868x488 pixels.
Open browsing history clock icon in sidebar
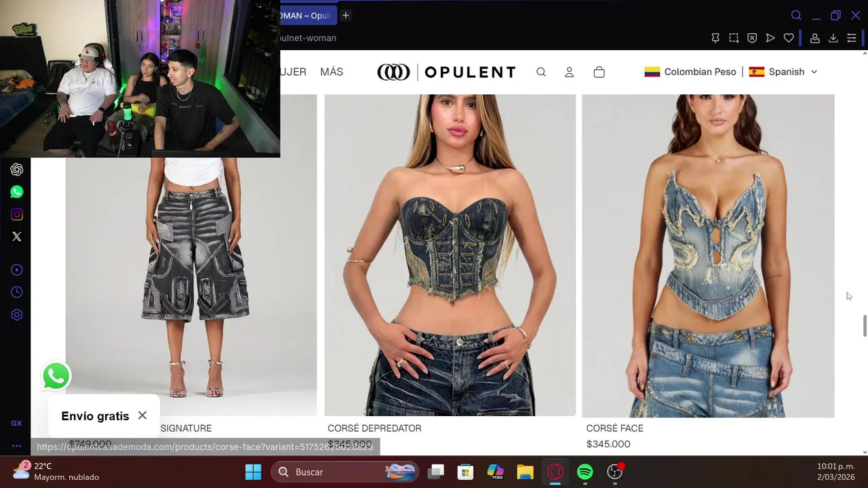tap(17, 292)
